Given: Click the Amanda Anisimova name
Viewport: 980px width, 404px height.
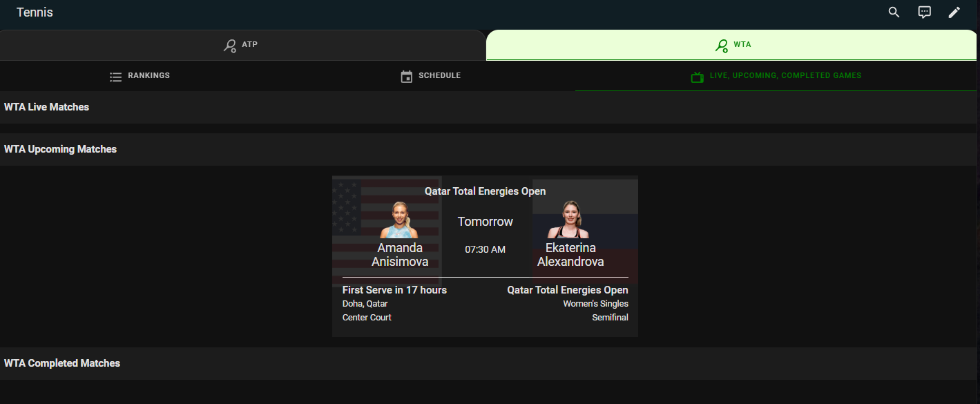Looking at the screenshot, I should pos(400,255).
